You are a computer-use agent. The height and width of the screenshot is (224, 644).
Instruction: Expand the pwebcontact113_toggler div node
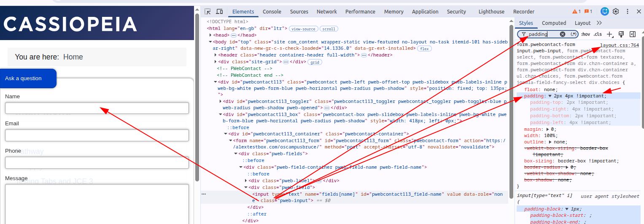pyautogui.click(x=221, y=101)
